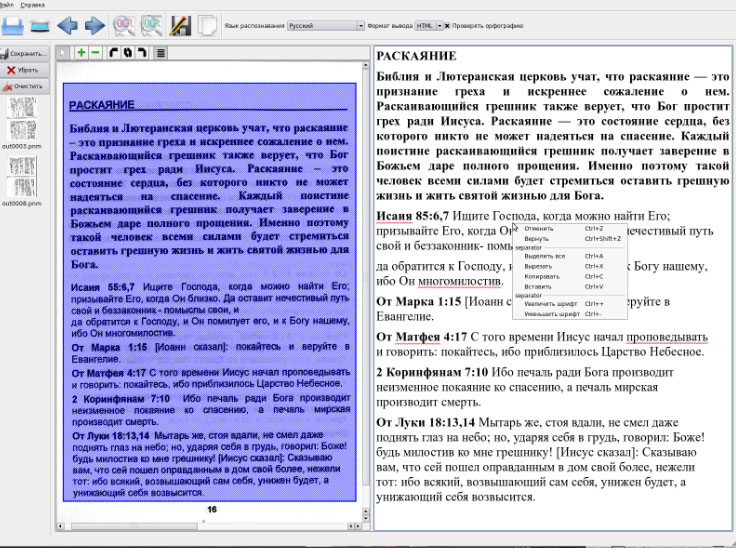Viewport: 736px width, 548px height.
Task: Choose 'Копировать' in the context menu
Action: coord(538,276)
